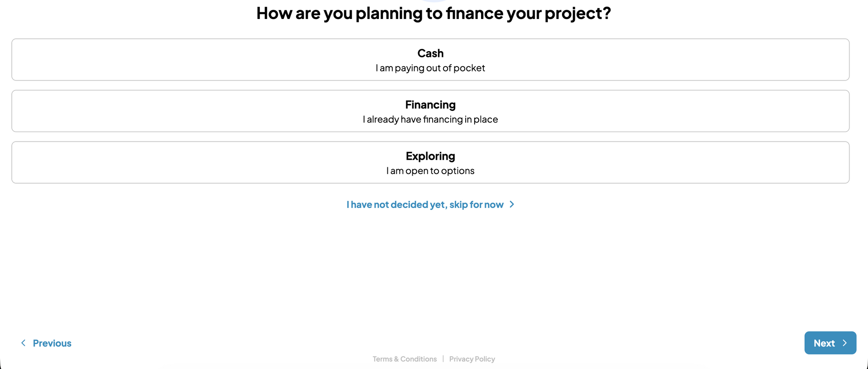Select the Cash payment option card
Image resolution: width=868 pixels, height=369 pixels.
pyautogui.click(x=430, y=60)
